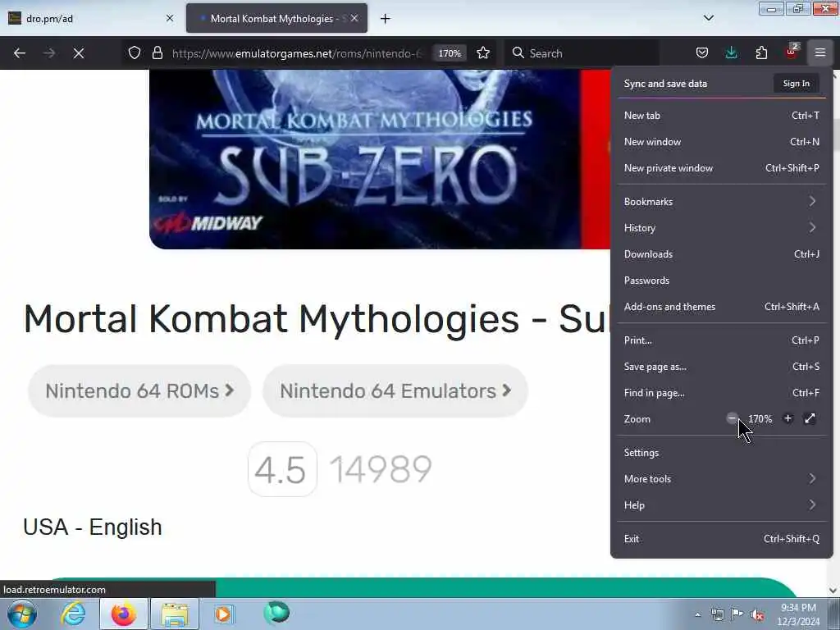The image size is (840, 630).
Task: Close the hamburger application menu button
Action: click(820, 53)
